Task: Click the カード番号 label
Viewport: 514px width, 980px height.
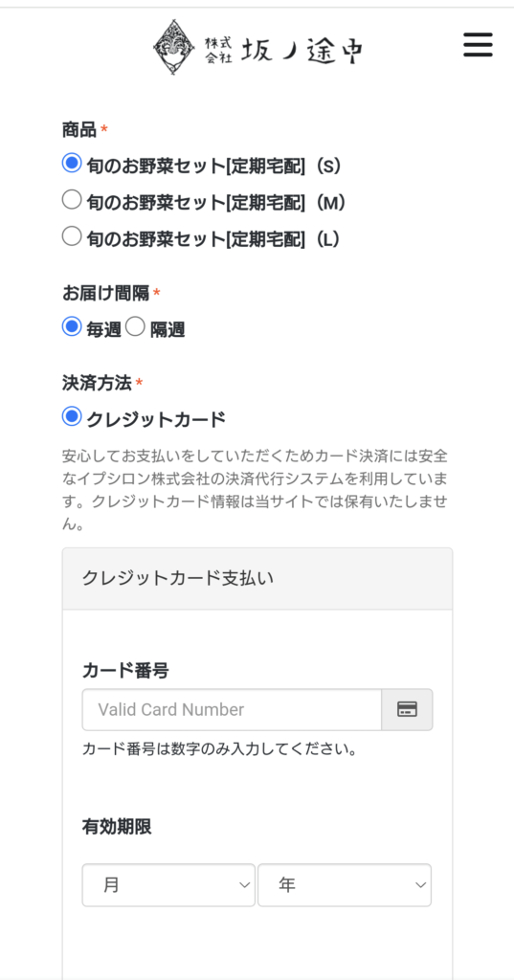Action: point(125,671)
